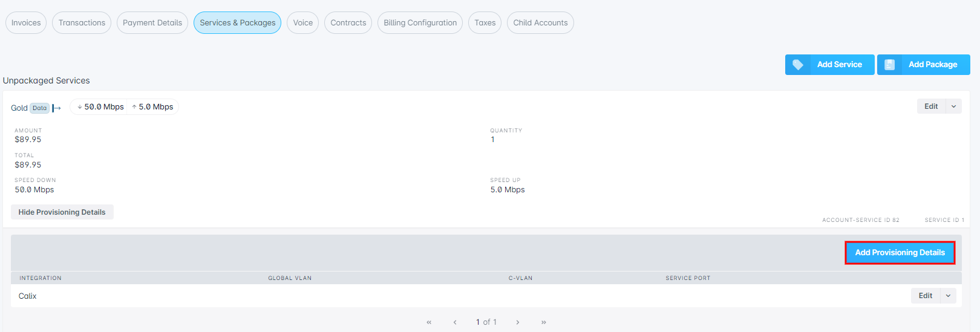Click the GLOBAL VLAN column header
Image resolution: width=980 pixels, height=332 pixels.
(290, 278)
